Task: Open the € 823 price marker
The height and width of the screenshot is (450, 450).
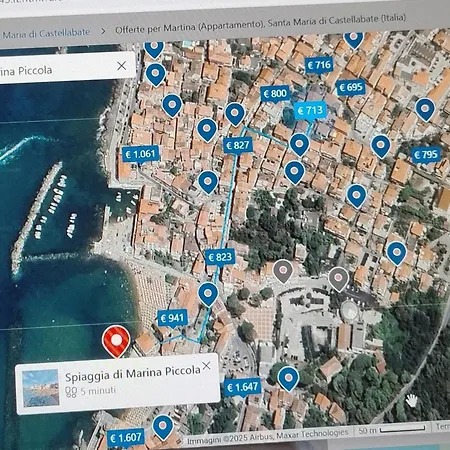Action: tap(220, 257)
